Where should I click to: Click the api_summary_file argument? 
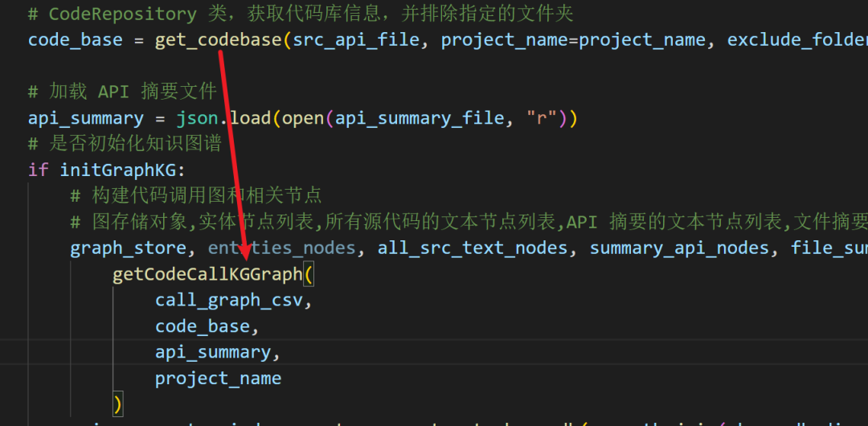pyautogui.click(x=420, y=118)
